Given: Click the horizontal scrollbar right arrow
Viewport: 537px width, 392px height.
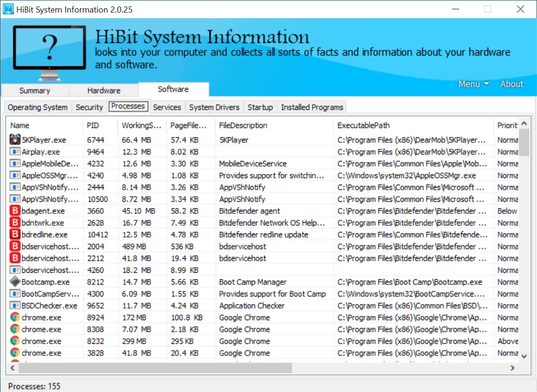Looking at the screenshot, I should pyautogui.click(x=513, y=368).
